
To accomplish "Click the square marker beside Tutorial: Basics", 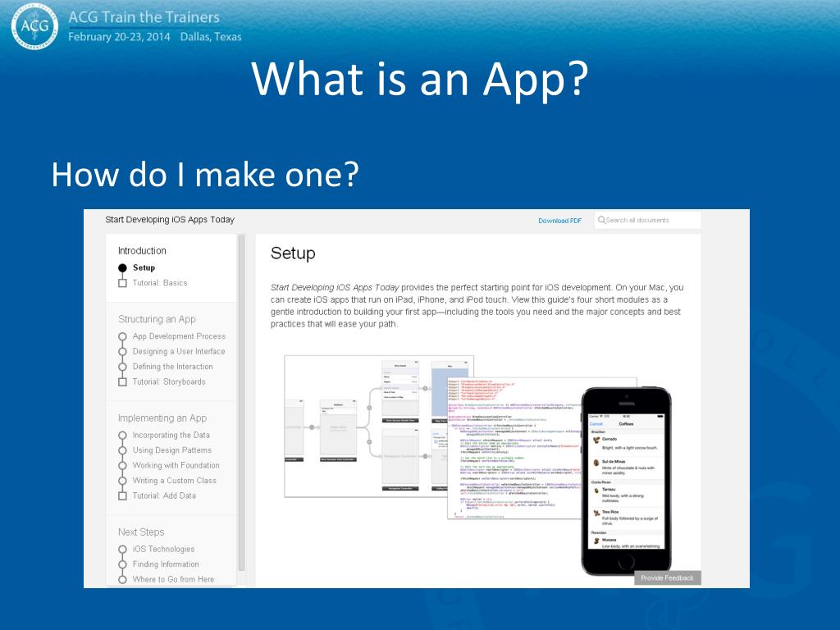I will coord(123,283).
